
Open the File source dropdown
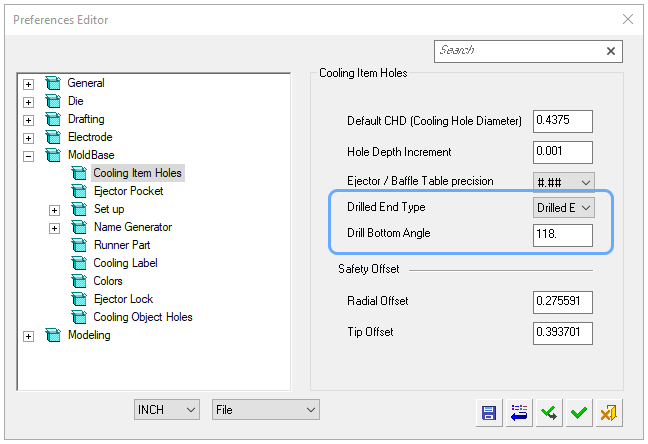[x=266, y=410]
